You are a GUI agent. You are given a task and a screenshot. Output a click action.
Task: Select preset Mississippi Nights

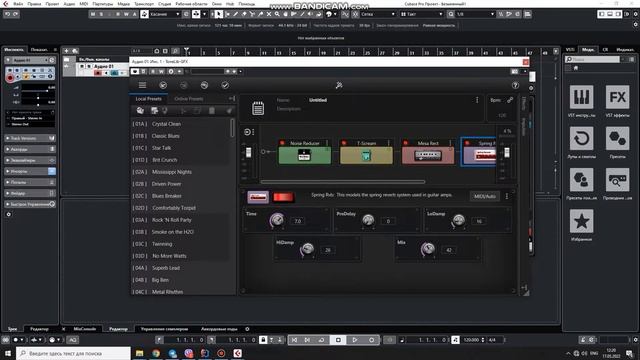pyautogui.click(x=171, y=172)
